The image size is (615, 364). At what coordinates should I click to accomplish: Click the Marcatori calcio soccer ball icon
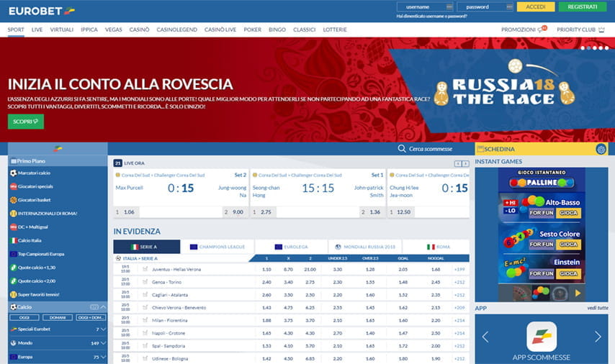[x=14, y=173]
